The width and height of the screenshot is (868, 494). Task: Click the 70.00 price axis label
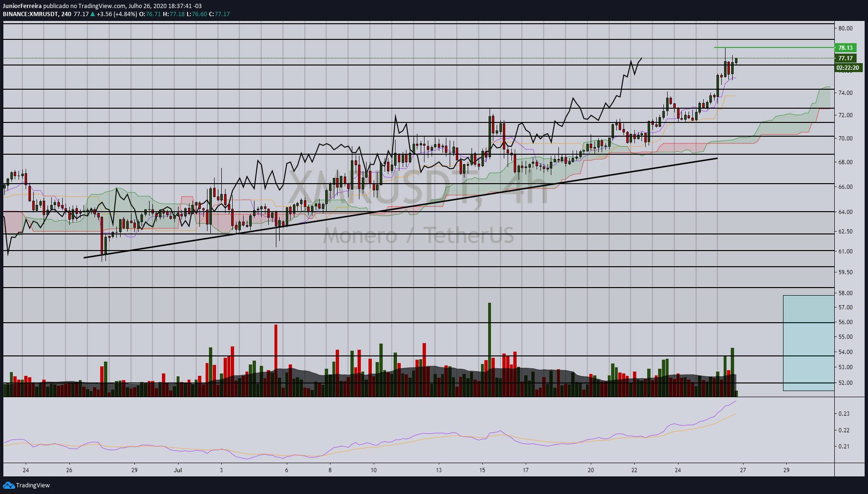coord(845,138)
